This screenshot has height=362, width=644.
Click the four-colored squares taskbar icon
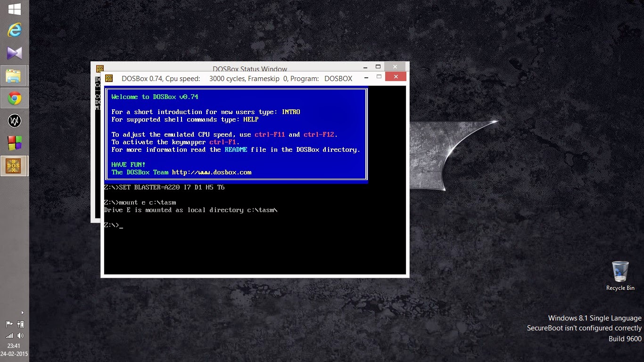click(14, 143)
